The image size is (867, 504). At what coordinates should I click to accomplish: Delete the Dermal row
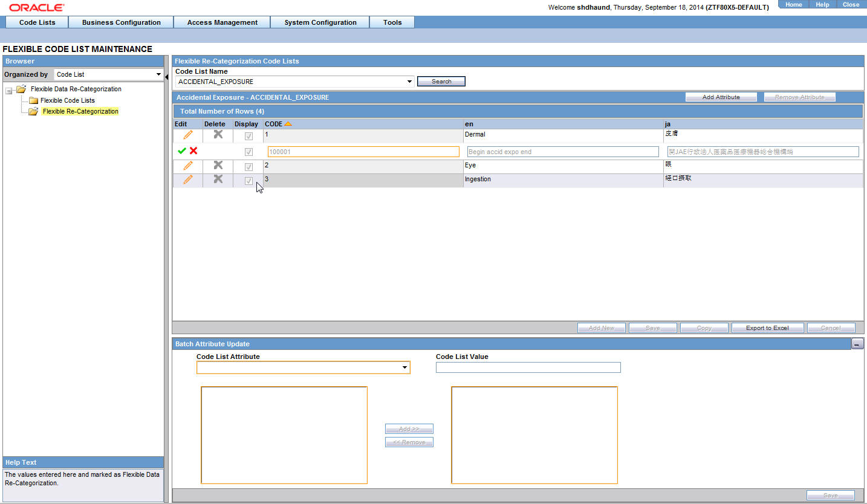point(218,134)
